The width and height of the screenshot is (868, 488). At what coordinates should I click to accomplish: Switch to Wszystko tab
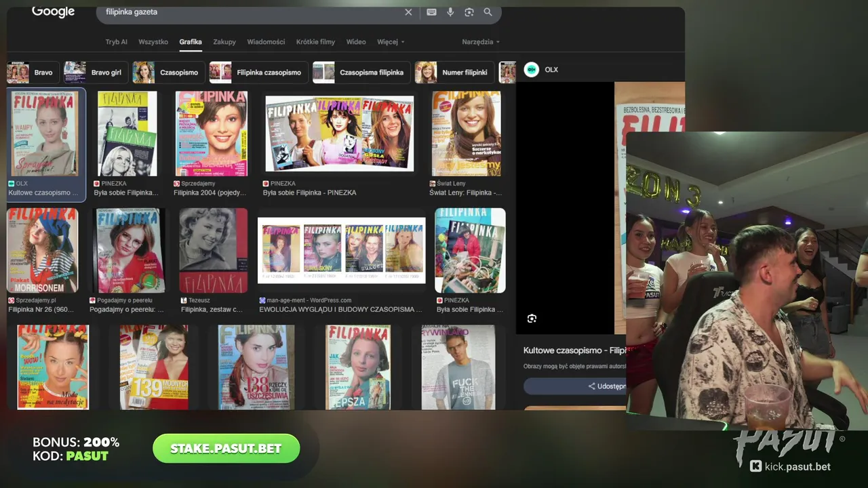153,42
